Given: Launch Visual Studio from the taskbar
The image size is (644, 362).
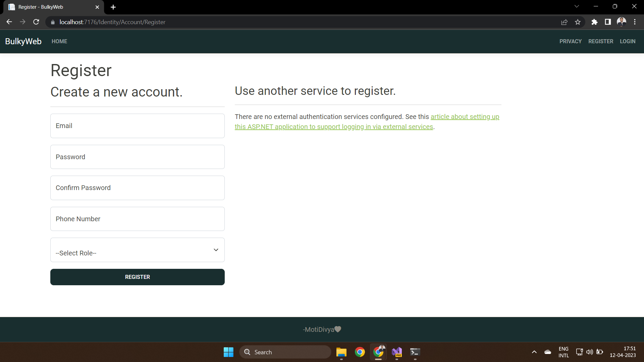Looking at the screenshot, I should click(x=396, y=352).
